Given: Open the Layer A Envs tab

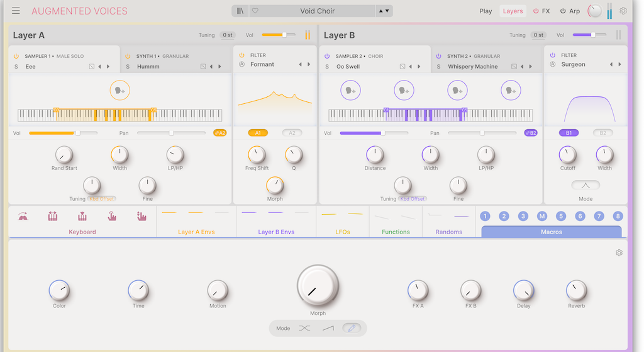Looking at the screenshot, I should (x=196, y=232).
